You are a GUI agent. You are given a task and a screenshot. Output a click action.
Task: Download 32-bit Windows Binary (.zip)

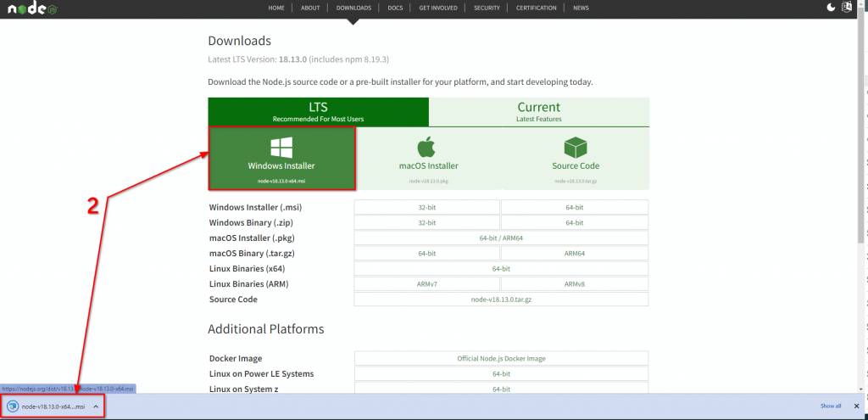[x=427, y=223]
